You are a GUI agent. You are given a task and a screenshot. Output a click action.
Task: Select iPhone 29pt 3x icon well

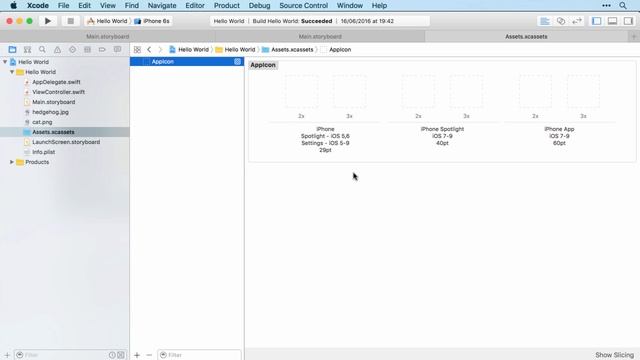[349, 91]
